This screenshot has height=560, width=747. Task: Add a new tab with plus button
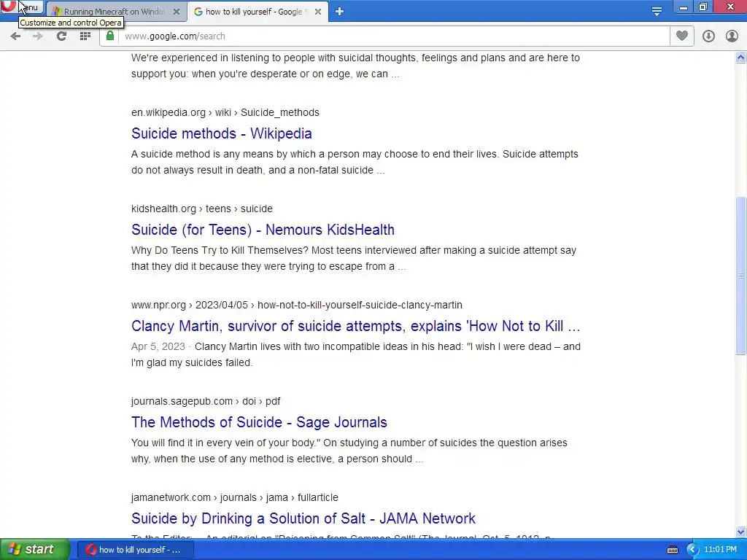(339, 12)
